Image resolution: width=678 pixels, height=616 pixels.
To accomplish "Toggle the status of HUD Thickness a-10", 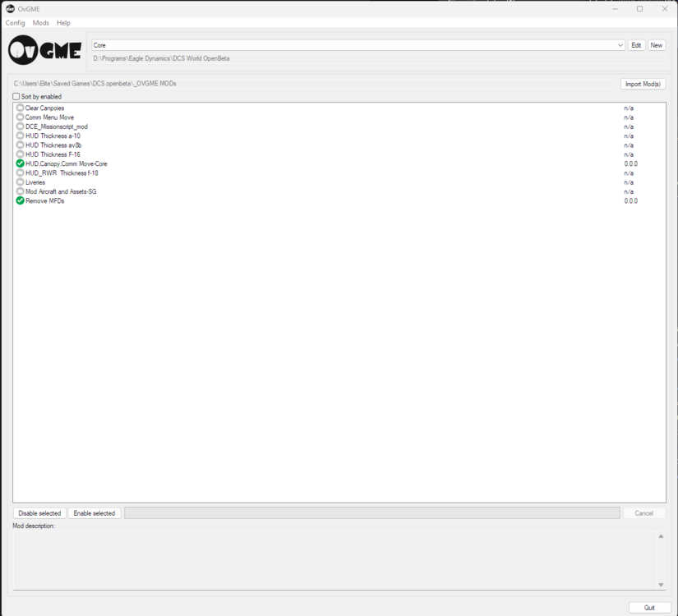I will tap(19, 136).
